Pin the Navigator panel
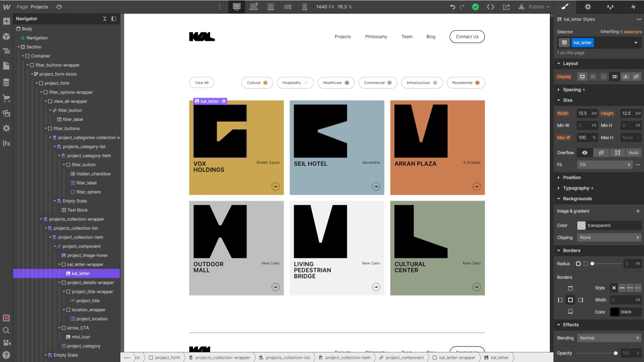The image size is (644, 362). [x=114, y=19]
